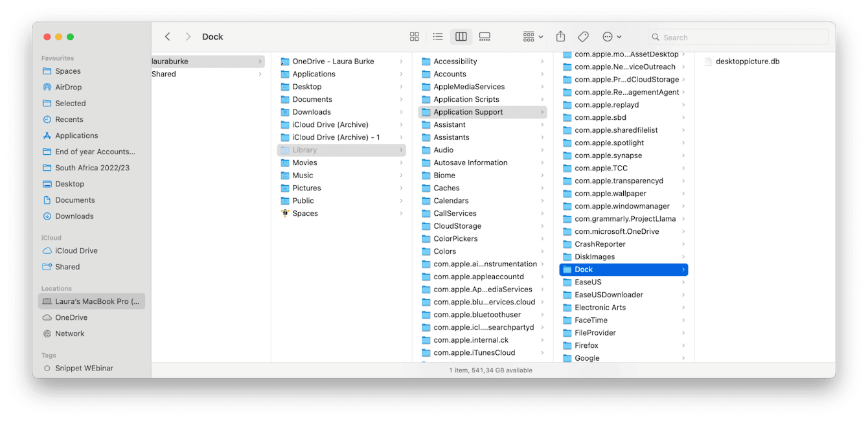868x421 pixels.
Task: Select the Firefox folder
Action: click(x=586, y=346)
